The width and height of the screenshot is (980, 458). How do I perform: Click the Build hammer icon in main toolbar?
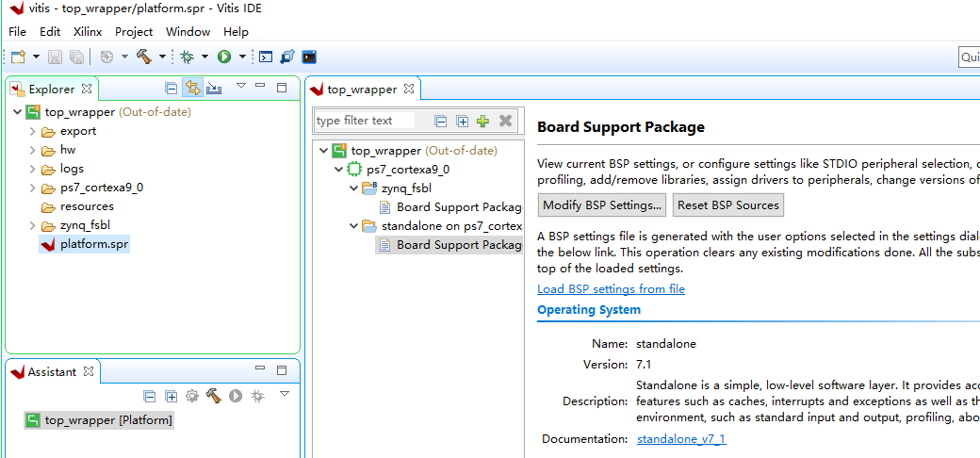tap(144, 57)
